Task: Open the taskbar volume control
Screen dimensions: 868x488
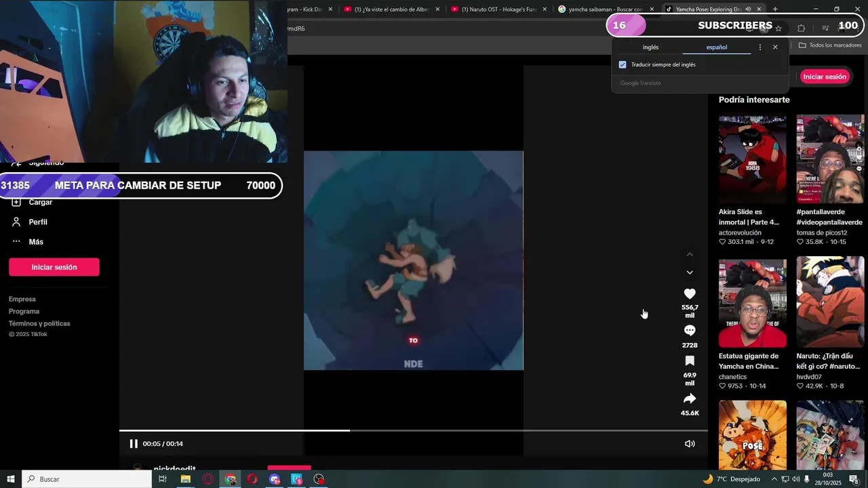Action: point(795,479)
